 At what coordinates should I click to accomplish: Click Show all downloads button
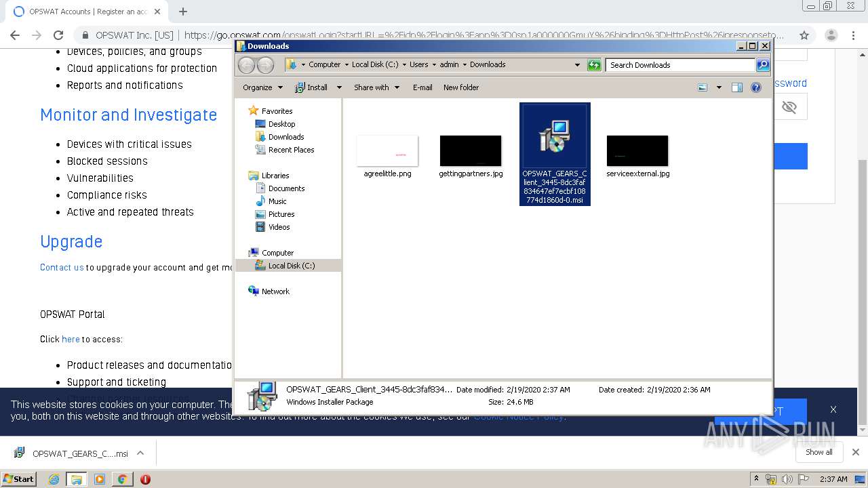[x=818, y=452]
